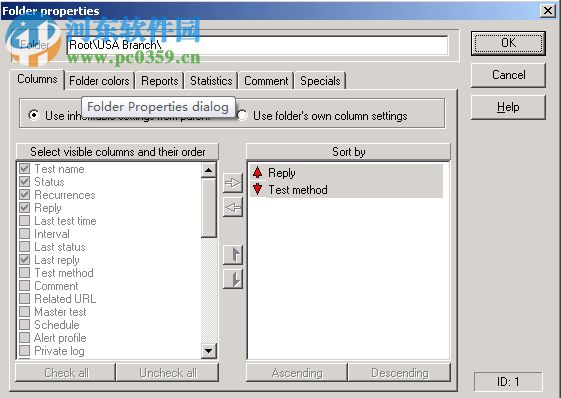Enable the Comment column checkbox
The image size is (561, 398).
coord(24,286)
